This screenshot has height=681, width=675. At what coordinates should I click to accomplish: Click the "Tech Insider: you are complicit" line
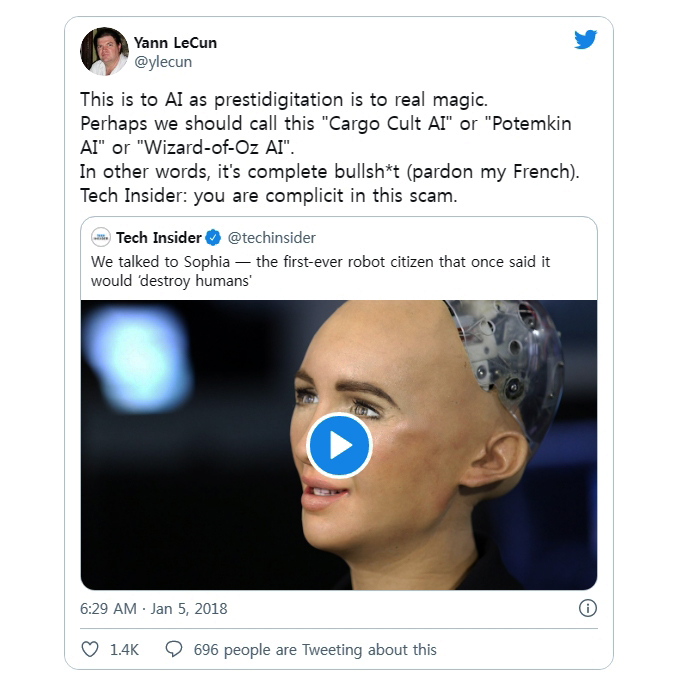click(268, 196)
